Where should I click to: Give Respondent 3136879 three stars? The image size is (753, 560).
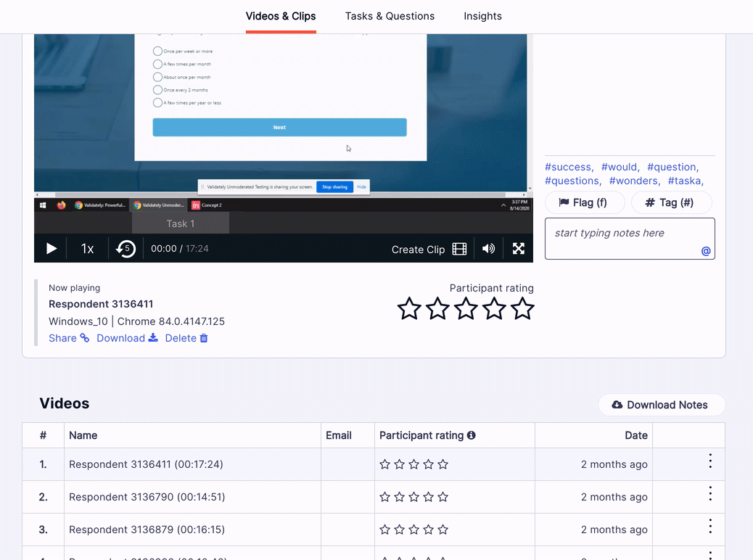tap(414, 530)
